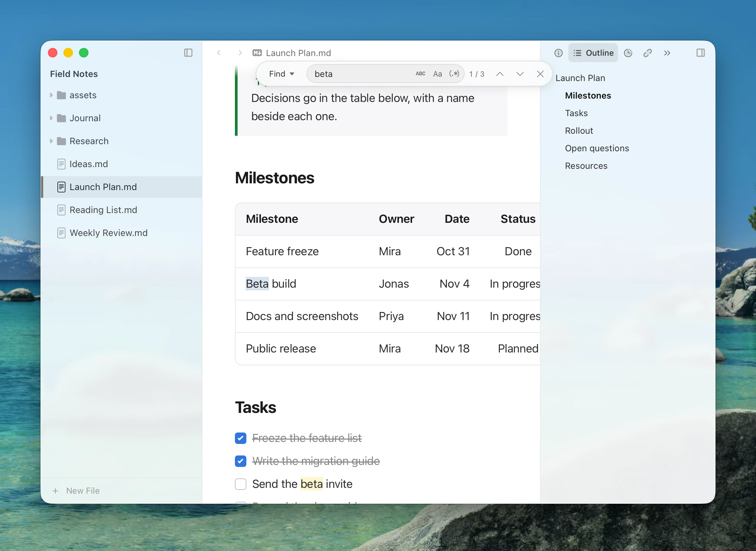Expand the Research folder
Viewport: 756px width, 551px height.
pos(51,141)
